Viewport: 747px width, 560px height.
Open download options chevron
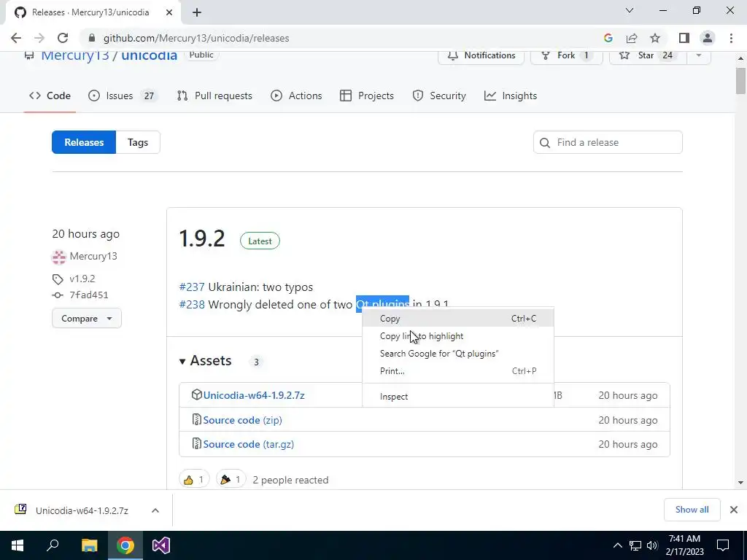pos(155,510)
